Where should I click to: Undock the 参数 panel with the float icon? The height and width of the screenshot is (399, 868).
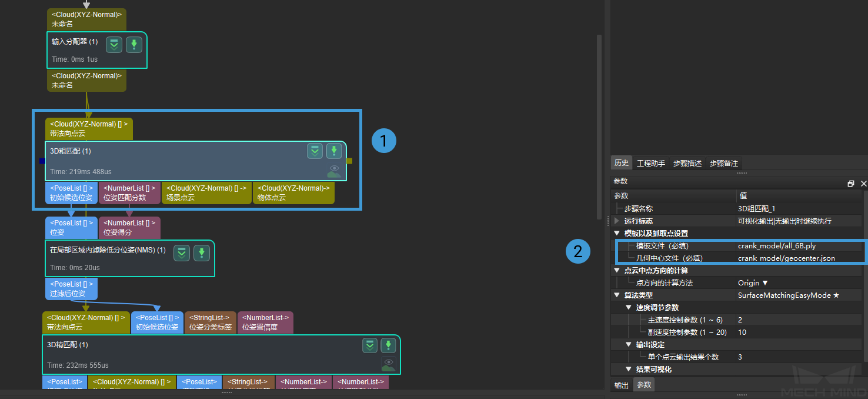coord(850,184)
